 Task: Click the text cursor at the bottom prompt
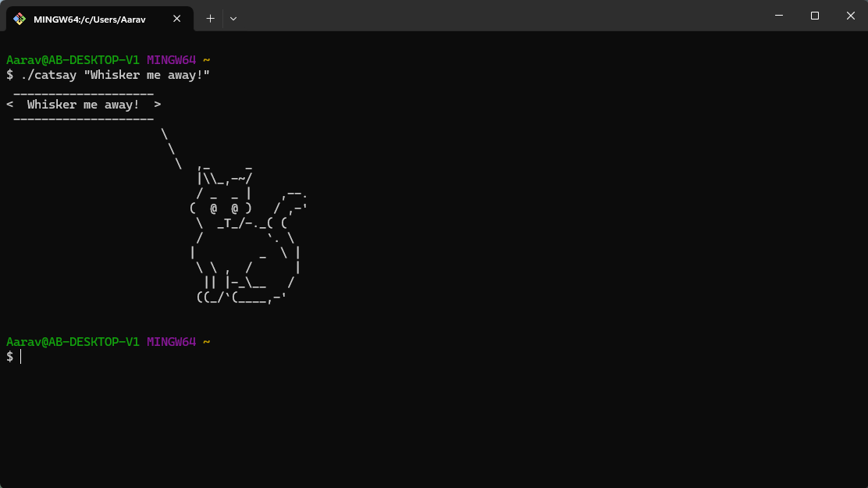tap(20, 357)
